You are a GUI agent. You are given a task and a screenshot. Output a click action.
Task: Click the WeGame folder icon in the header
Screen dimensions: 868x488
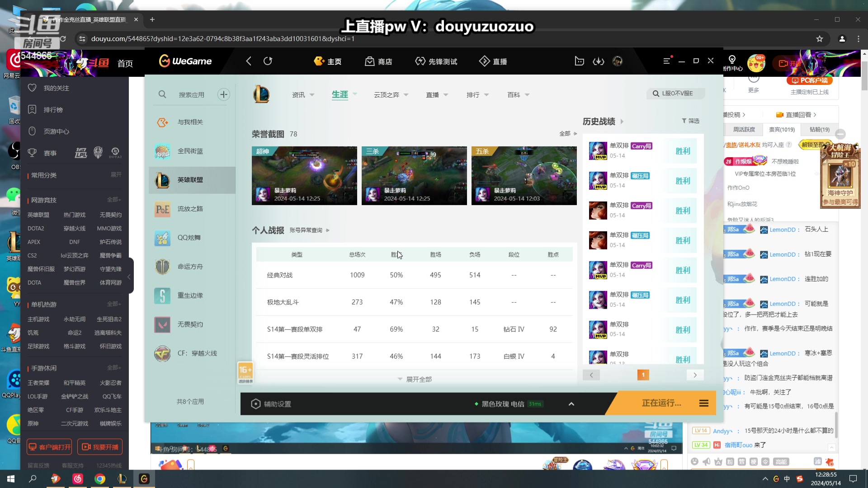(x=579, y=61)
